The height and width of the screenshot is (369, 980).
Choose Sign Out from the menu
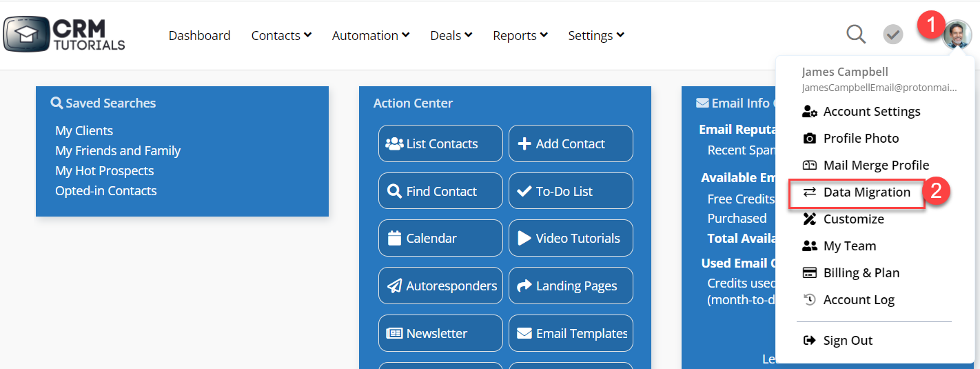848,341
